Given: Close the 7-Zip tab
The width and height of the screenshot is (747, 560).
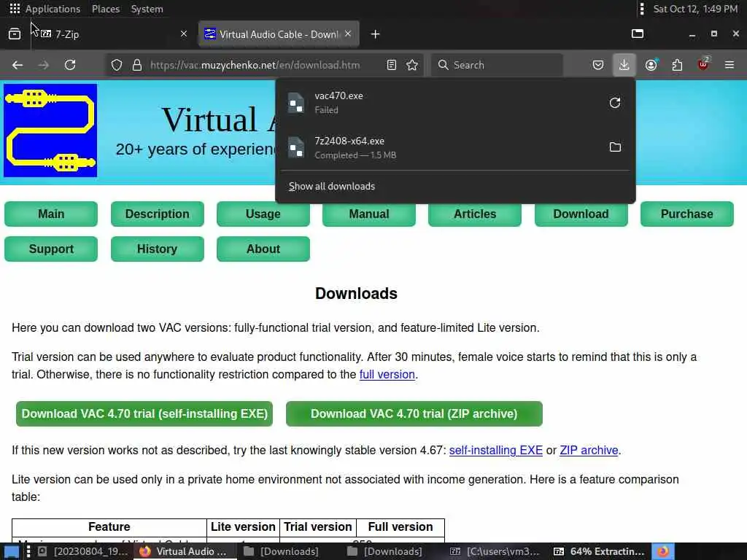Looking at the screenshot, I should coord(184,34).
